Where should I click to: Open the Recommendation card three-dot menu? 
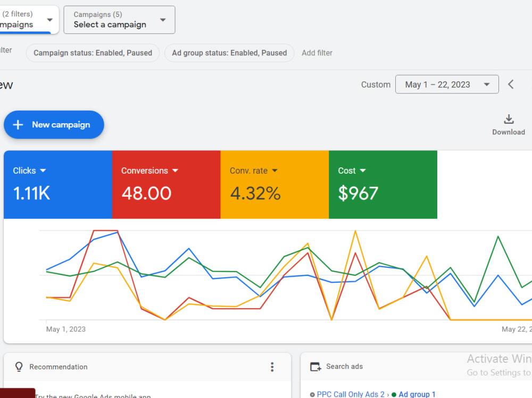point(272,367)
